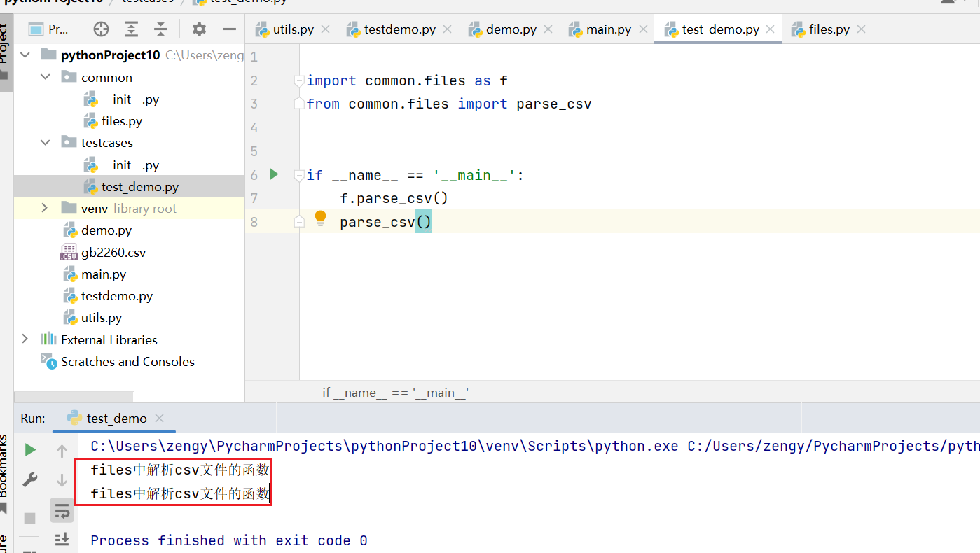Screen dimensions: 980x553
Task: Close the demo.py editor tab
Action: pos(548,29)
